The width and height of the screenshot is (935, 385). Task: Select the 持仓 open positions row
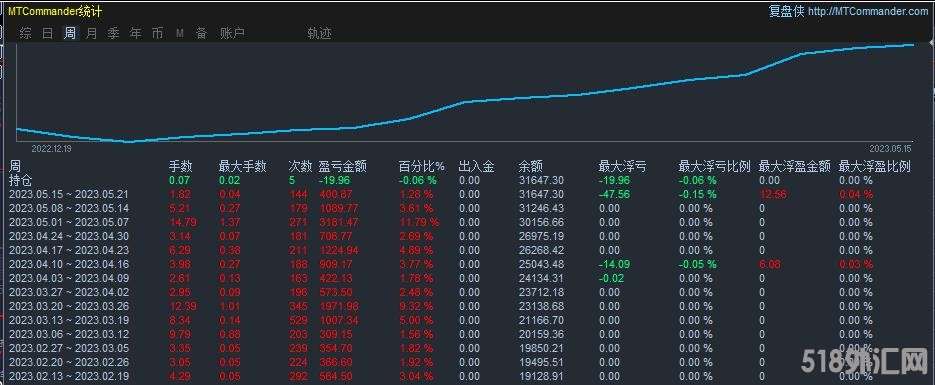(x=468, y=180)
